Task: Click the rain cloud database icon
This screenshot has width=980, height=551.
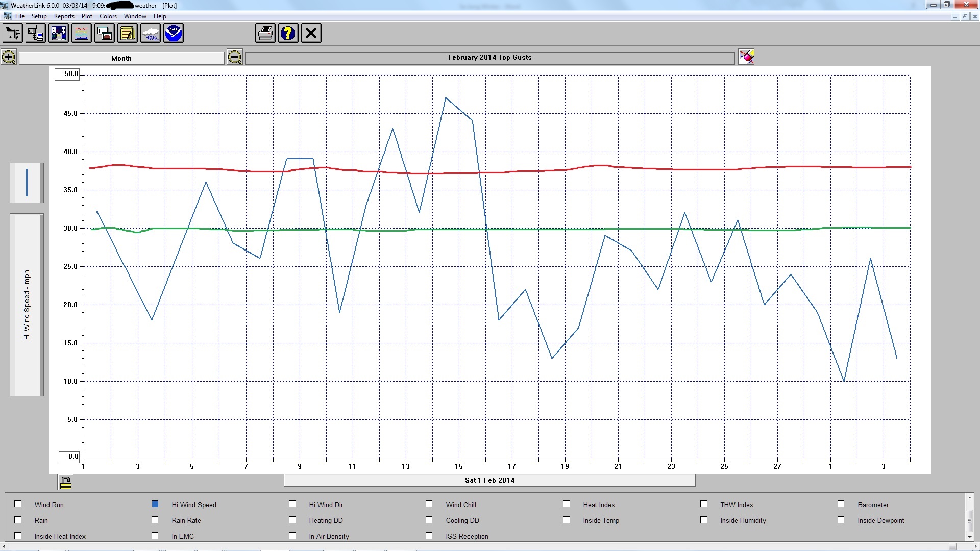Action: pos(151,34)
